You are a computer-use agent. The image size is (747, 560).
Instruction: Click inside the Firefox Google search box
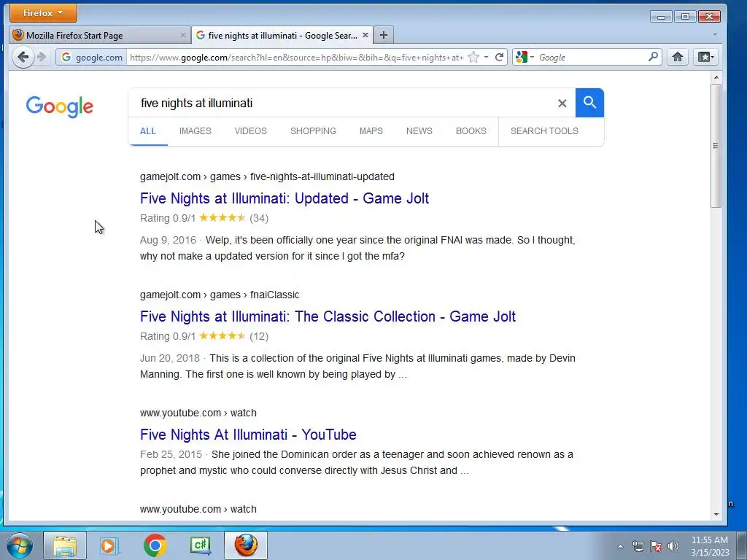592,57
